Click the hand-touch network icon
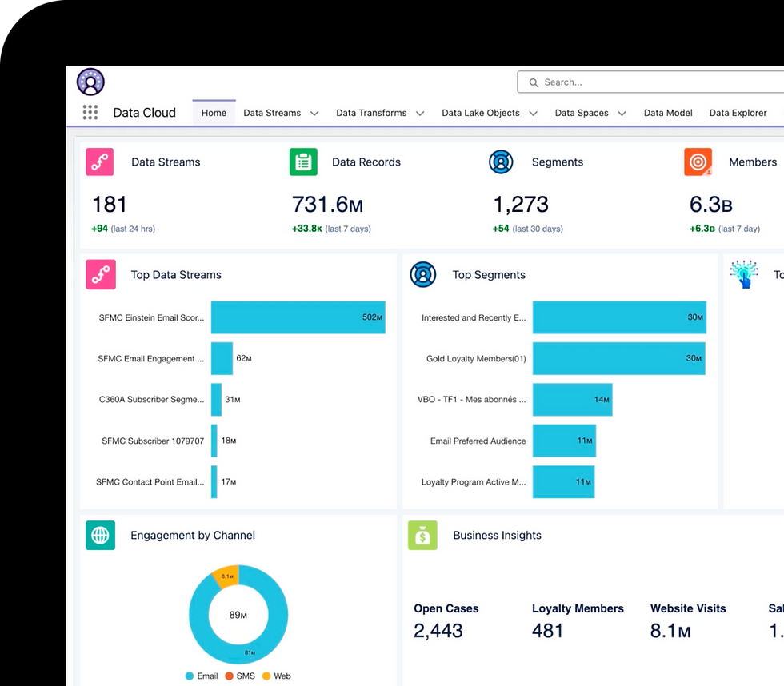The width and height of the screenshot is (784, 686). tap(744, 273)
